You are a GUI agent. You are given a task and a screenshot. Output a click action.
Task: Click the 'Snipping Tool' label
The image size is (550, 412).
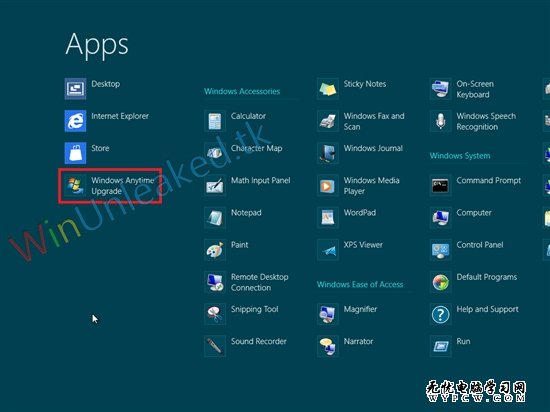click(255, 309)
